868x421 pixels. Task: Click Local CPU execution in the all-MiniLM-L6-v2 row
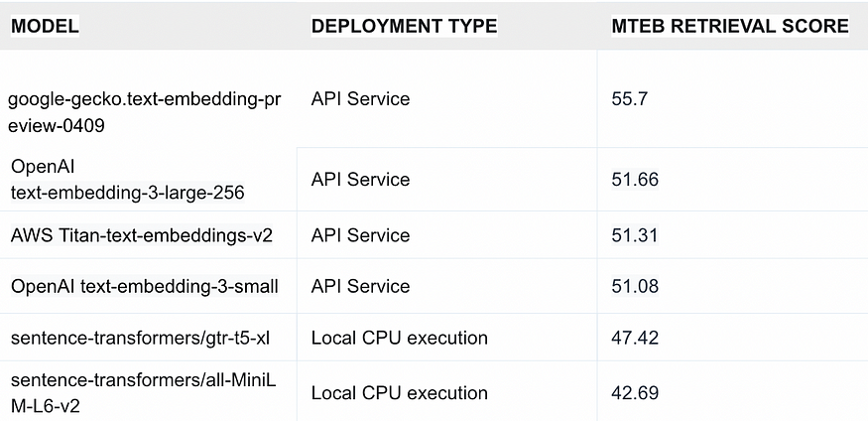pyautogui.click(x=400, y=393)
